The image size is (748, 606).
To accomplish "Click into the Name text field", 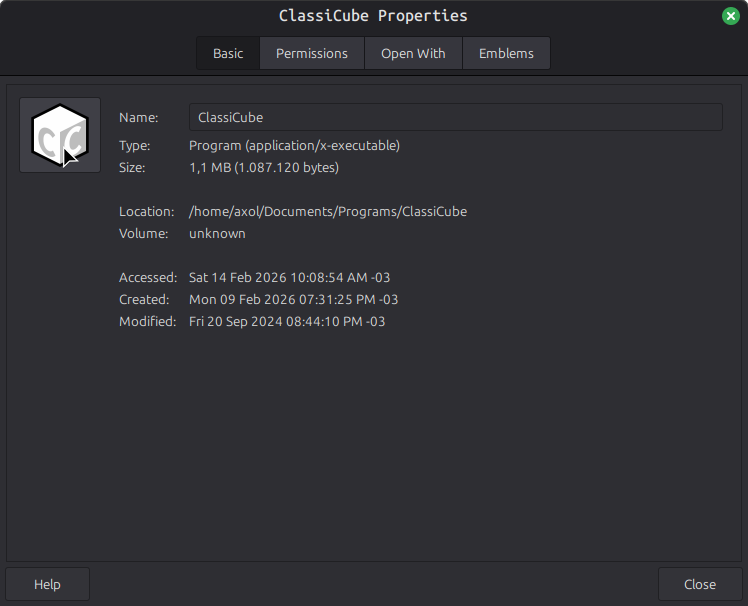I will [455, 117].
